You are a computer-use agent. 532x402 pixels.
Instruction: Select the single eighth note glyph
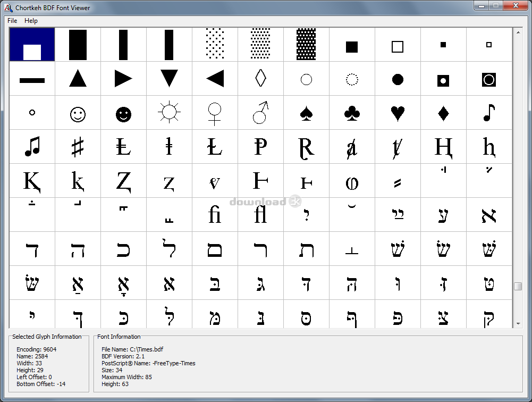[x=489, y=113]
